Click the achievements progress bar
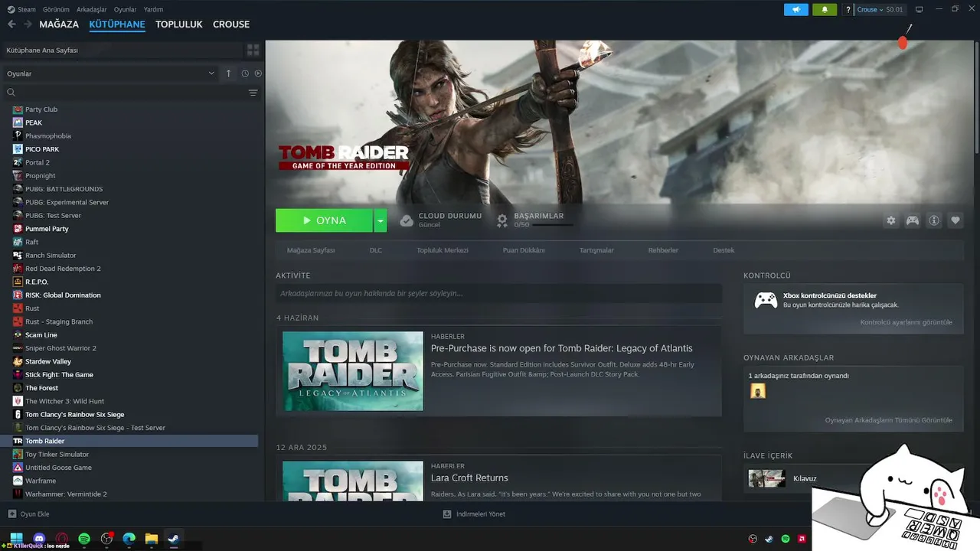980x551 pixels. [552, 225]
